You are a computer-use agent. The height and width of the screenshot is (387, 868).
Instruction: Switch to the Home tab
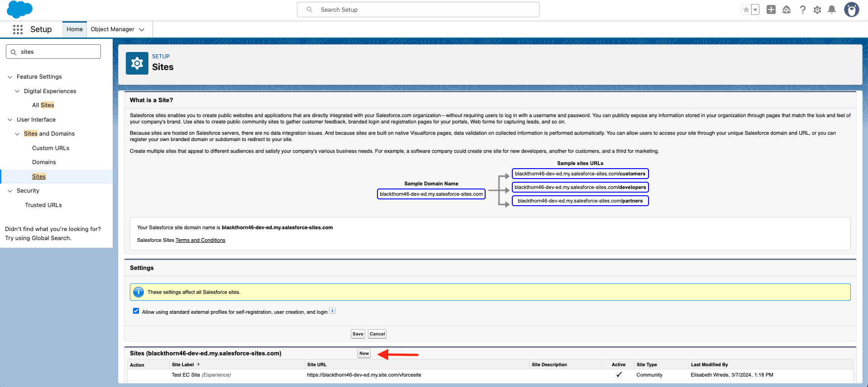click(75, 29)
